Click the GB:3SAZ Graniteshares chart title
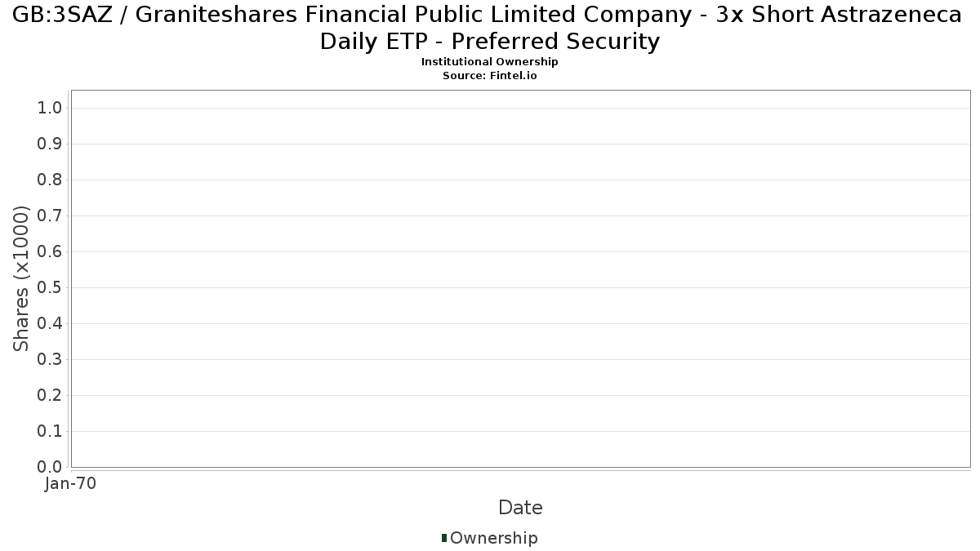Viewport: 980px width, 551px height. [489, 27]
